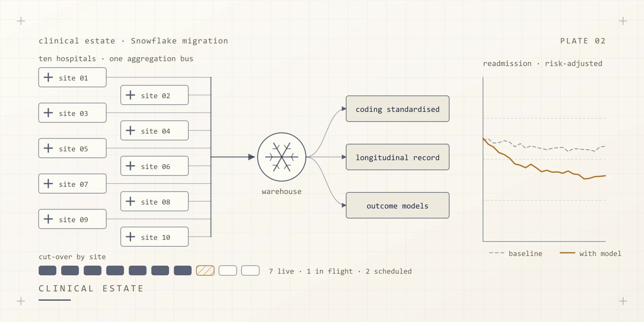The width and height of the screenshot is (644, 322).
Task: Click 'cut-over by site' label
Action: (72, 257)
